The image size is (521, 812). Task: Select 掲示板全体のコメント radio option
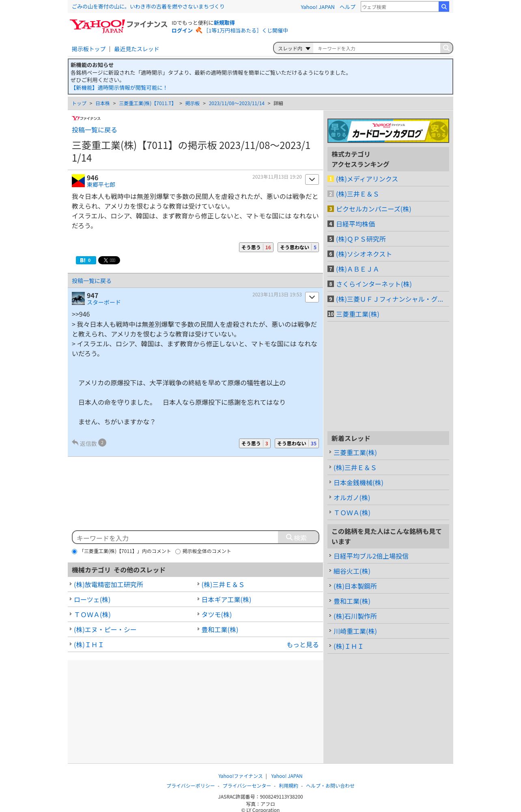pos(178,551)
